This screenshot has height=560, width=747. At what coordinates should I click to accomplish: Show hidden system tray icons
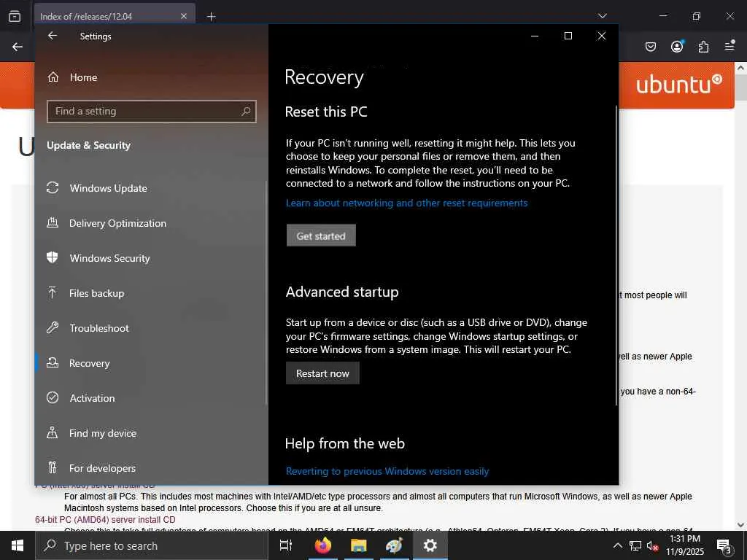point(617,545)
